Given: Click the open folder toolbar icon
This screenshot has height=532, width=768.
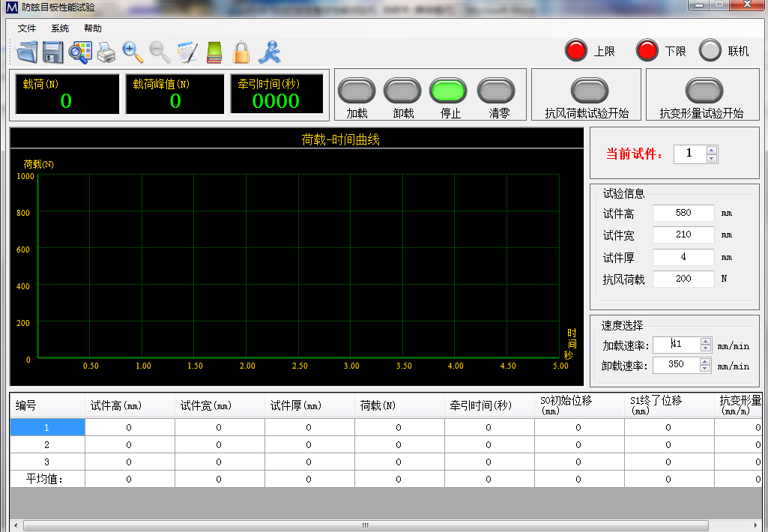Looking at the screenshot, I should pos(28,52).
